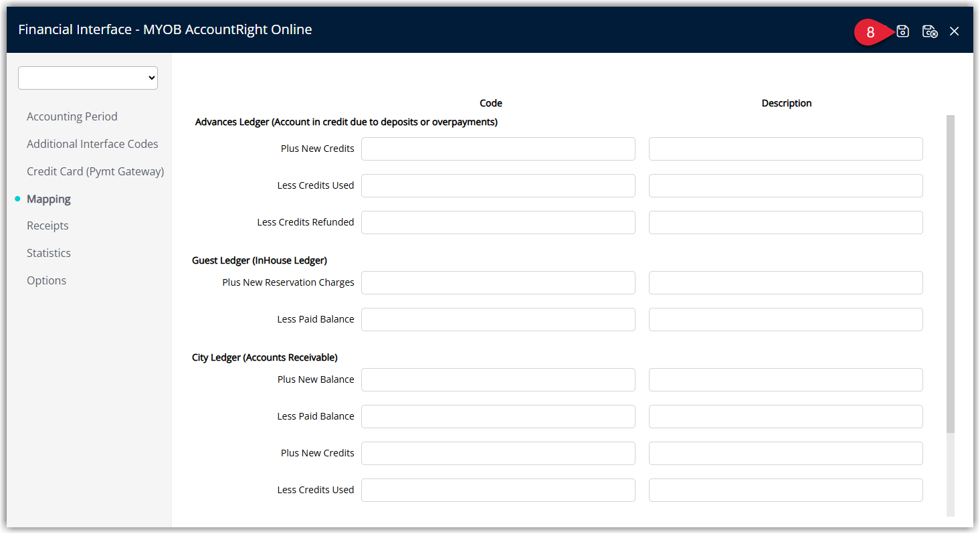Click Advances Ledger Plus New Credits description field
Screen dimensions: 980x534
click(786, 149)
